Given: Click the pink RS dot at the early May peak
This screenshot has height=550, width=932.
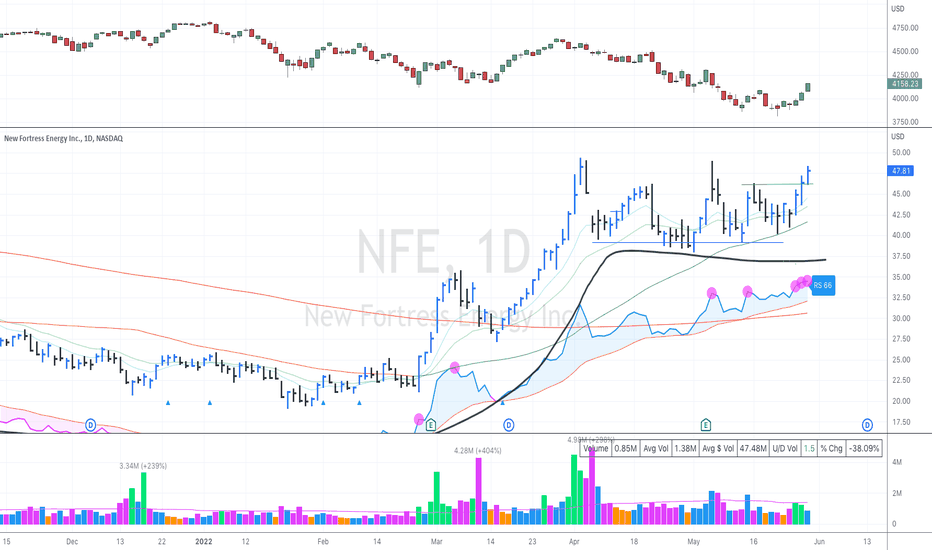Looking at the screenshot, I should (x=711, y=293).
